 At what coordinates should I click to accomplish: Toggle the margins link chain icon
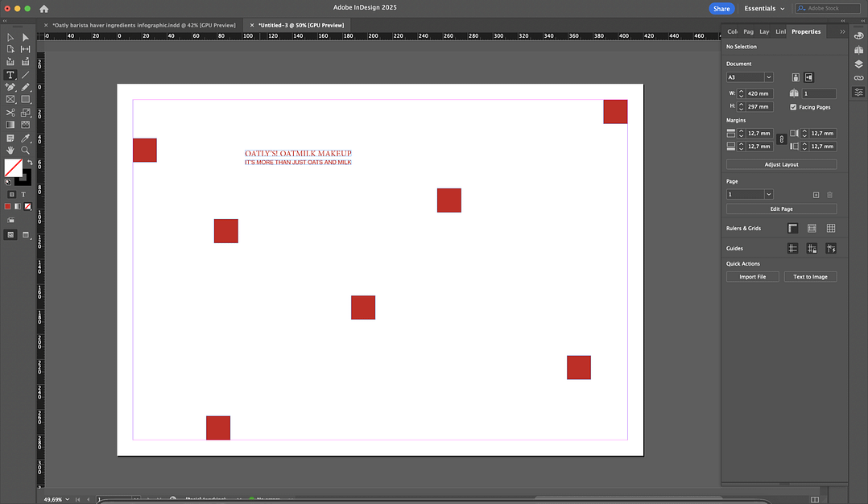tap(780, 139)
